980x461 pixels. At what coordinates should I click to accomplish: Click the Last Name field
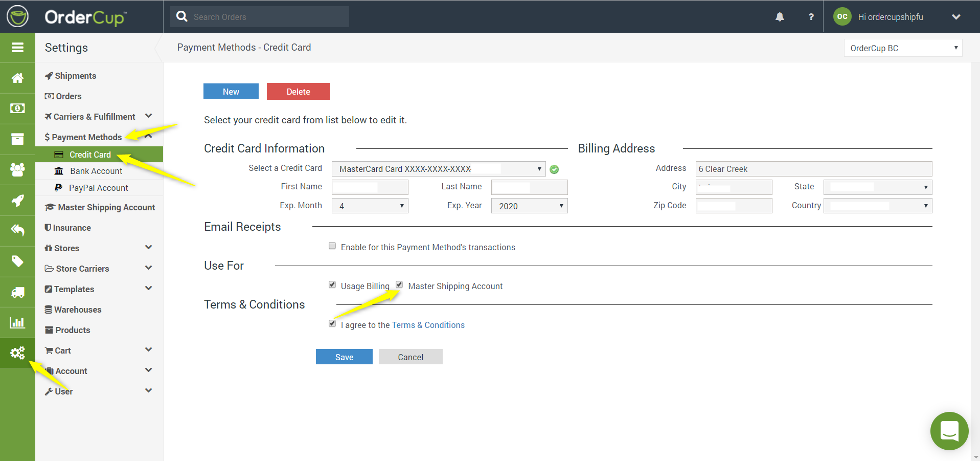(530, 187)
